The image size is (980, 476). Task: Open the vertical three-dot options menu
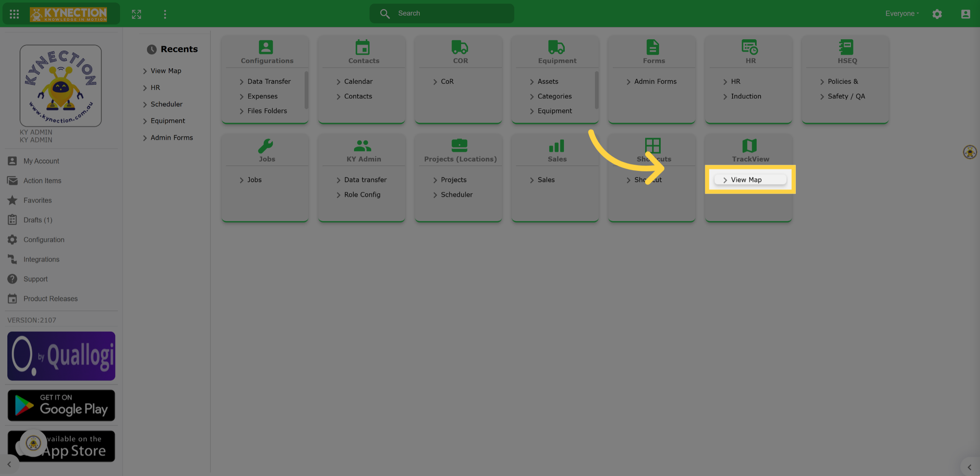[x=165, y=14]
